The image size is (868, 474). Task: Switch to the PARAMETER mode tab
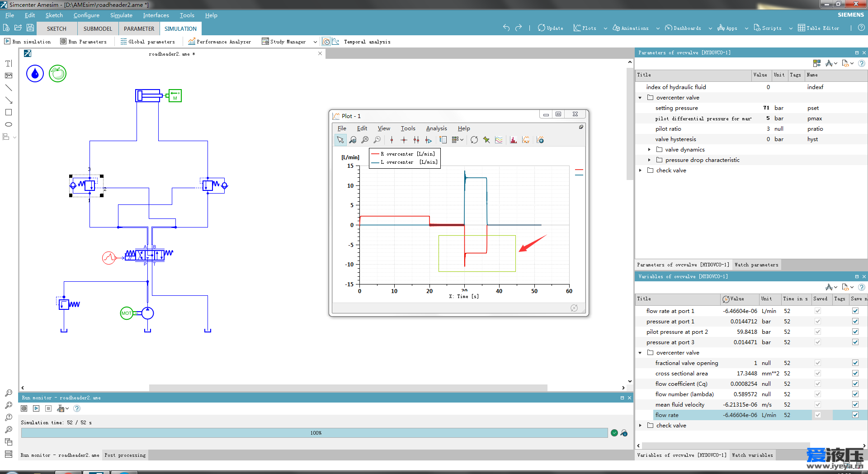pos(139,28)
